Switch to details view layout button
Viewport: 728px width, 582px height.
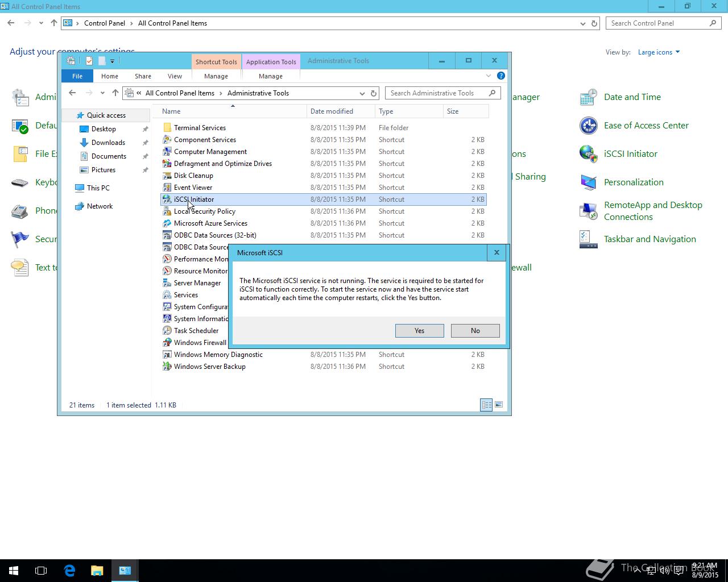tap(486, 405)
